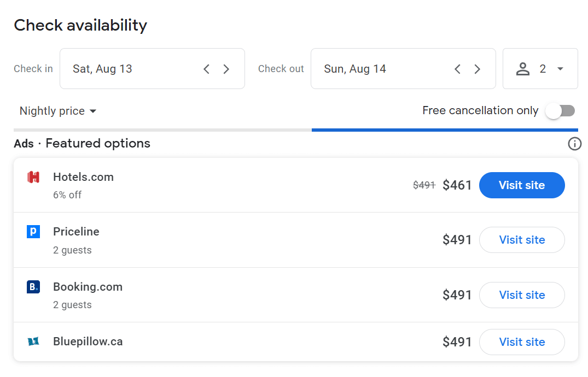Click the Priceline logo icon
Image resolution: width=588 pixels, height=377 pixels.
pyautogui.click(x=33, y=232)
